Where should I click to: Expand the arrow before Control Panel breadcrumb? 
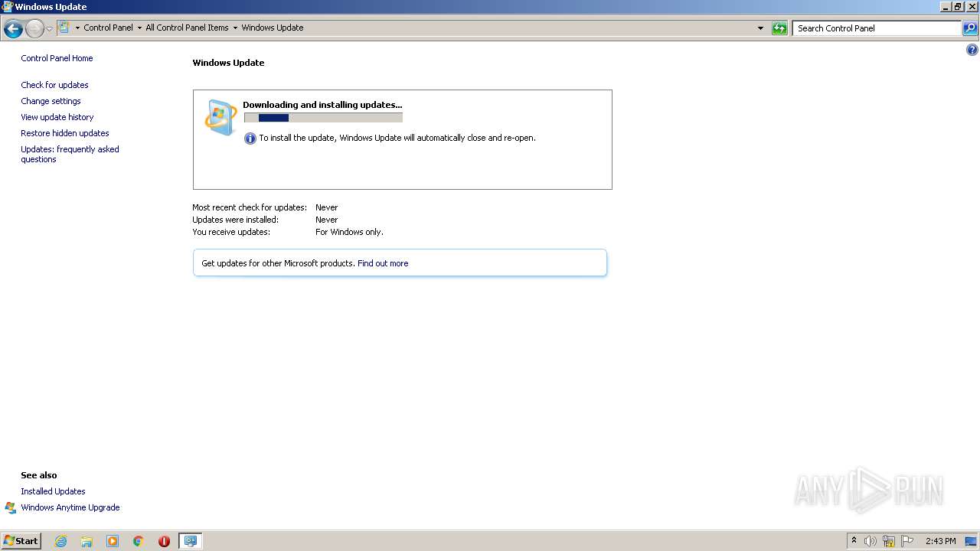tap(77, 28)
